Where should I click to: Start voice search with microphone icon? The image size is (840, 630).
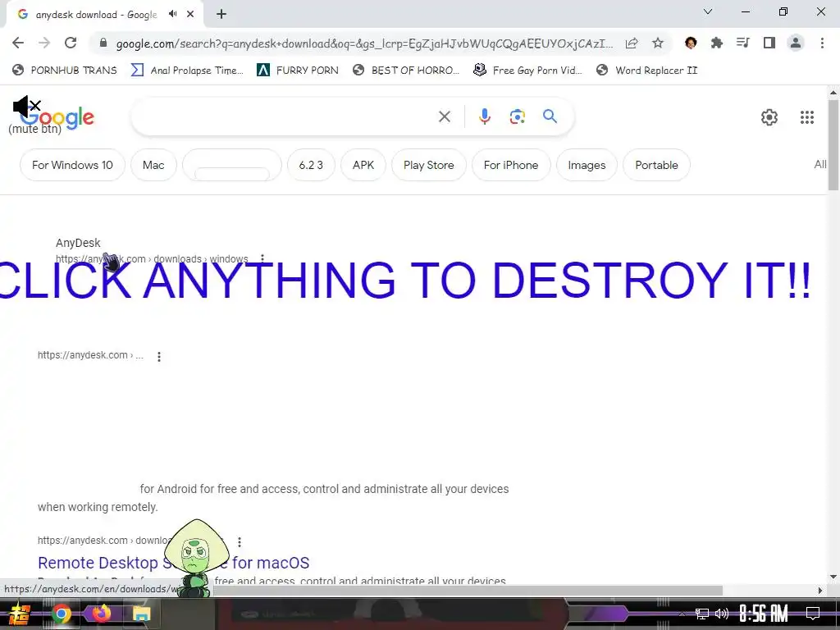484,116
